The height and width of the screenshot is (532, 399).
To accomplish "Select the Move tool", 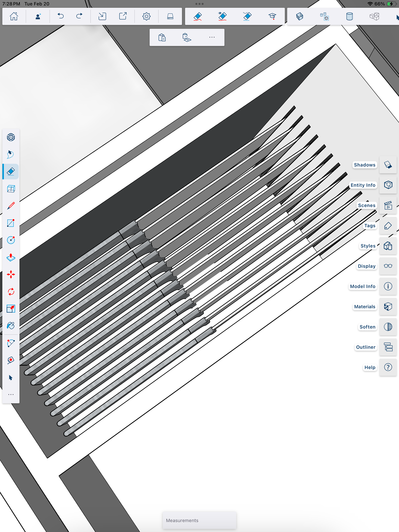I will tap(11, 274).
